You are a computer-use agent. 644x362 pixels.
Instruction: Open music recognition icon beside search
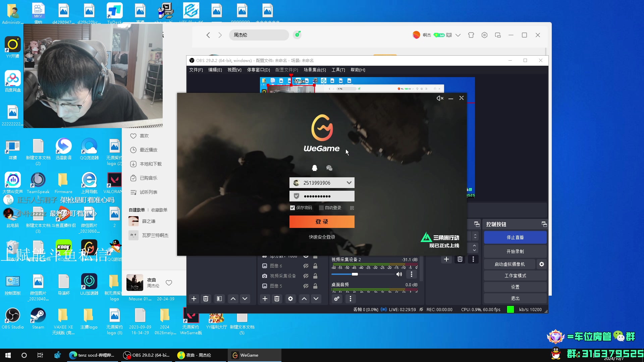point(297,35)
